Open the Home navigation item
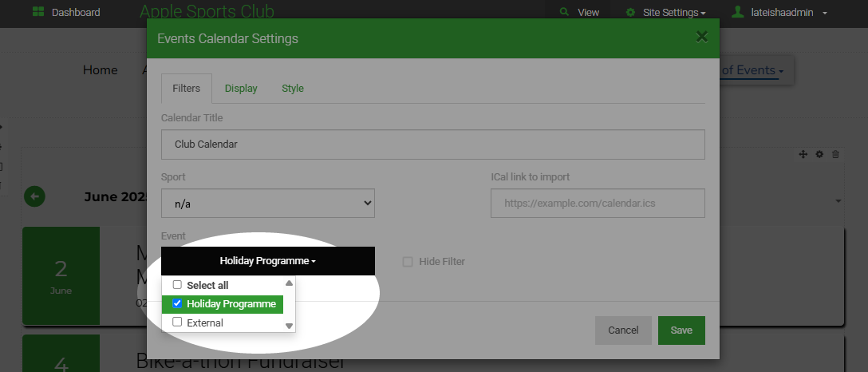868x372 pixels. pos(101,70)
